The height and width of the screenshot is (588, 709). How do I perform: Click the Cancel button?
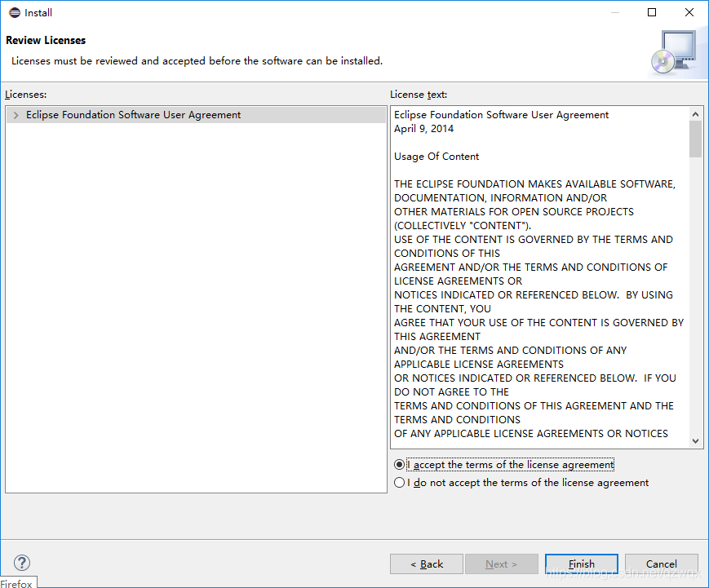click(x=662, y=564)
